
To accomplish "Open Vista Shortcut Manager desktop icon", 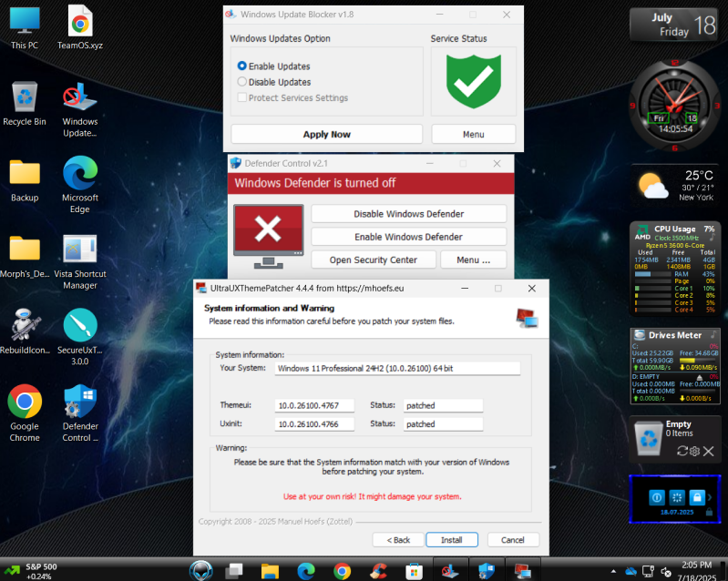I will [80, 261].
